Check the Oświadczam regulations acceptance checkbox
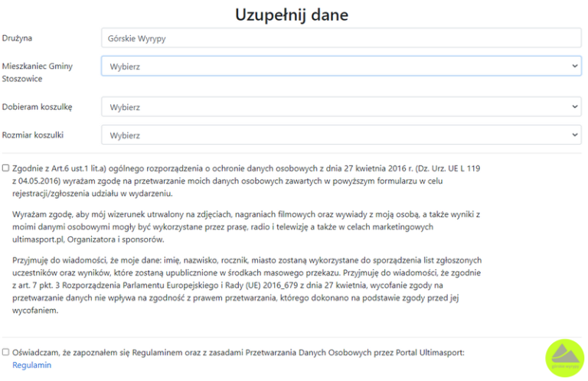Image resolution: width=588 pixels, height=381 pixels. pyautogui.click(x=6, y=353)
